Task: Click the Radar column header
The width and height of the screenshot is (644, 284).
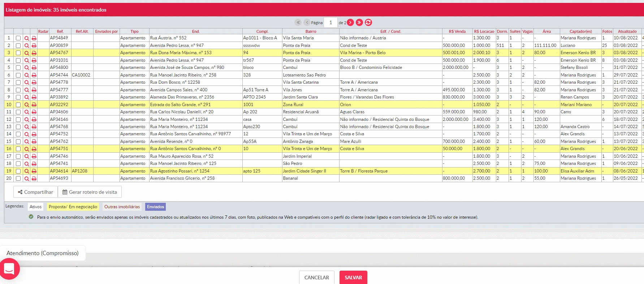Action: point(43,31)
